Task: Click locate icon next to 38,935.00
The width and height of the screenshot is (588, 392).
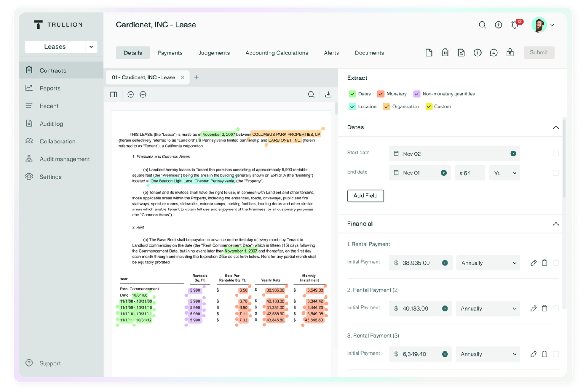Action: [x=445, y=263]
